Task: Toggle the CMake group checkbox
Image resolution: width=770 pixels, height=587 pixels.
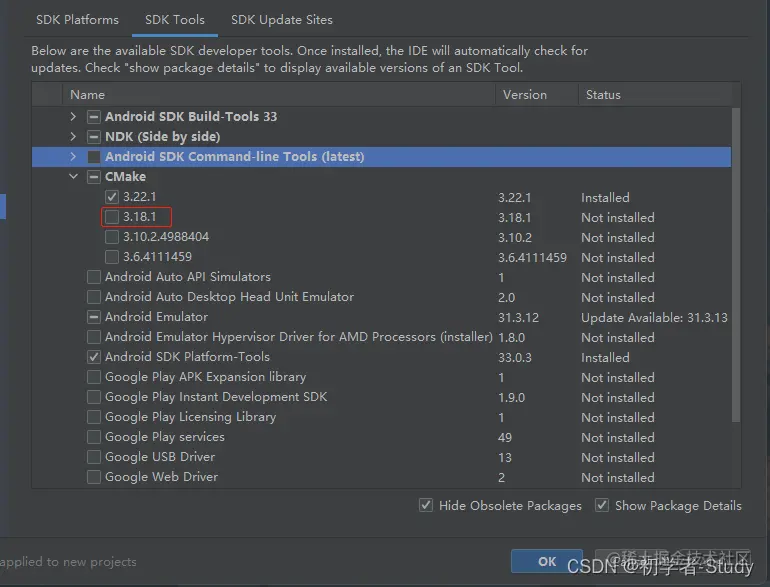Action: (94, 177)
